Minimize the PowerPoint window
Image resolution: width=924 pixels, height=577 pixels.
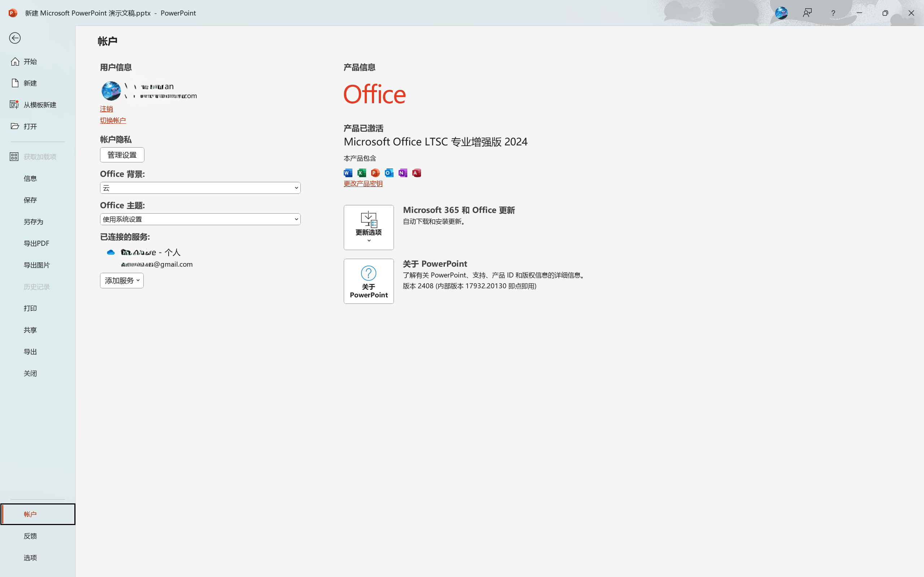click(x=859, y=13)
